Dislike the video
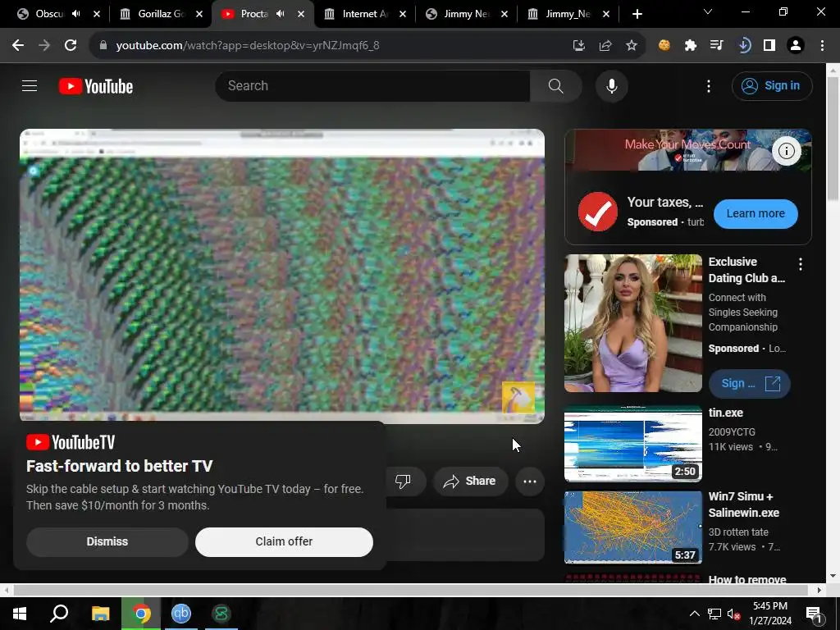Viewport: 840px width, 630px height. coord(403,481)
